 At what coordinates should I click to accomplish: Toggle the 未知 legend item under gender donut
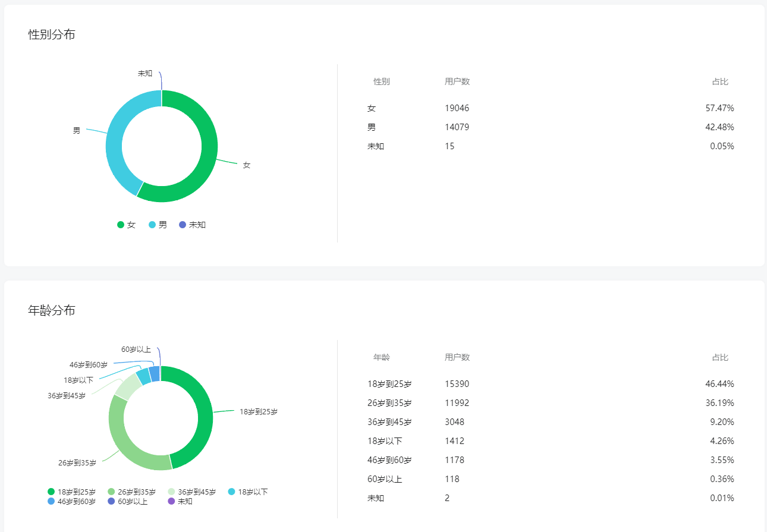click(x=192, y=225)
